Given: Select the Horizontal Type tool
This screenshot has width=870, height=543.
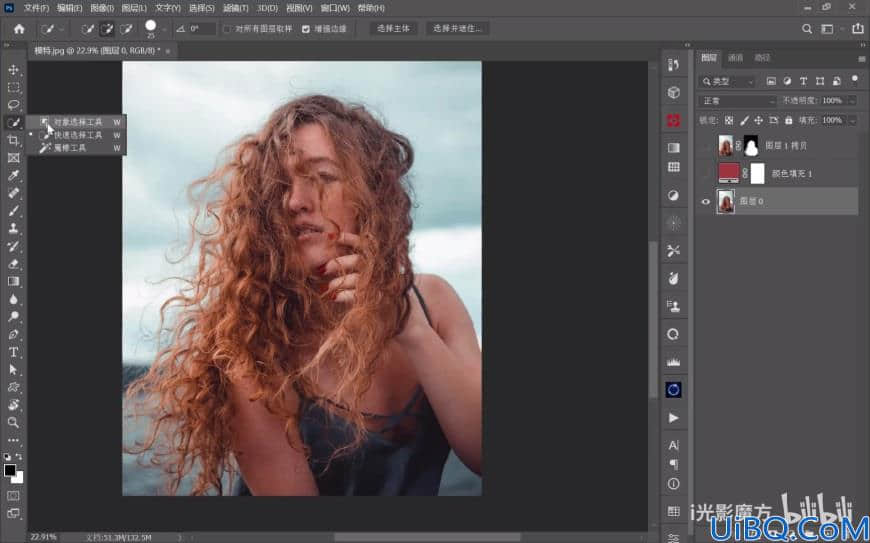Looking at the screenshot, I should click(x=13, y=352).
